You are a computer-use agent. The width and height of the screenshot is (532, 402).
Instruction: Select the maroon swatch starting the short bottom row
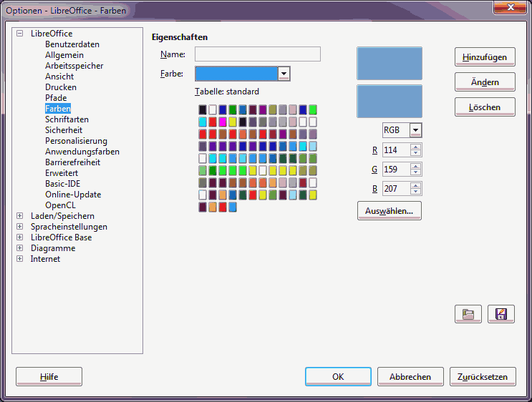[203, 207]
